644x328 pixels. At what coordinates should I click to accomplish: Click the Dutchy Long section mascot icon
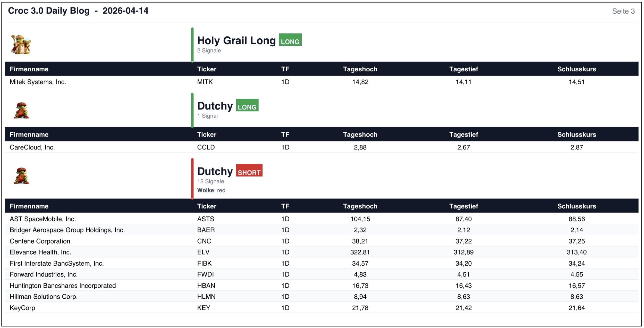coord(21,110)
